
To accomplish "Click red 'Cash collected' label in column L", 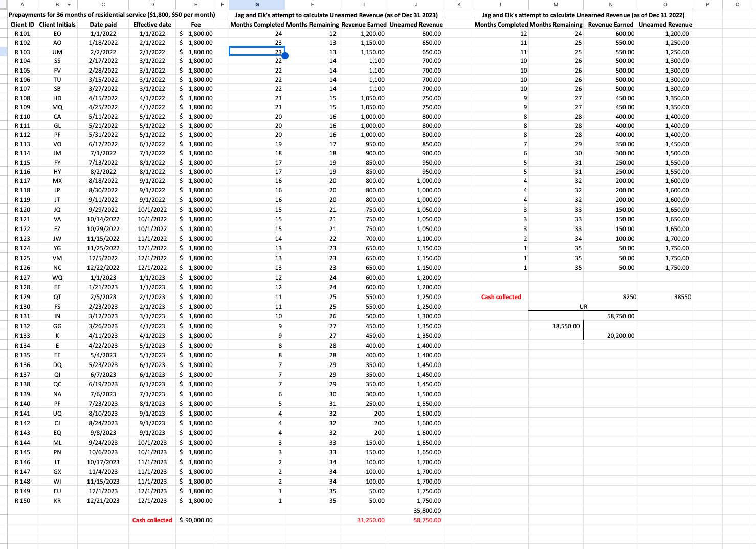I will click(501, 296).
